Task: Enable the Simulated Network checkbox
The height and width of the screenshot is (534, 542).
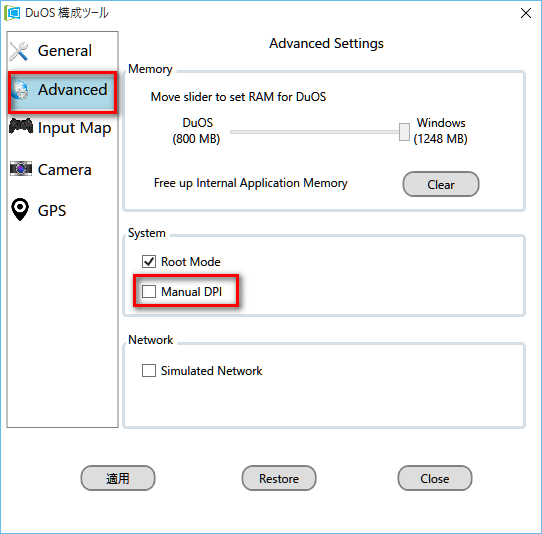Action: click(x=149, y=371)
